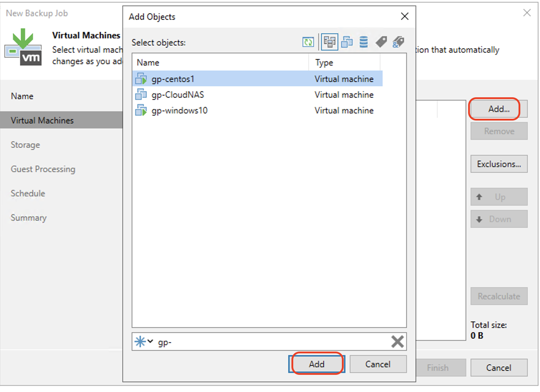Click the greyed Remove button

[x=499, y=131]
